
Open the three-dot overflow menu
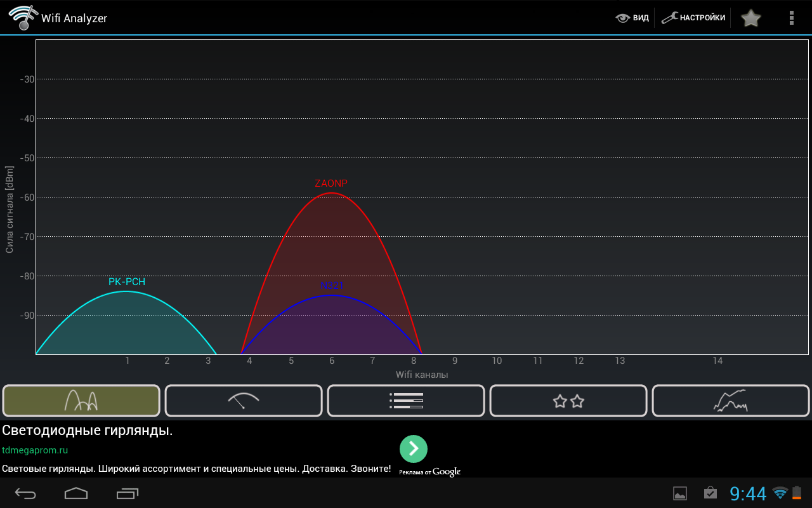coord(791,18)
